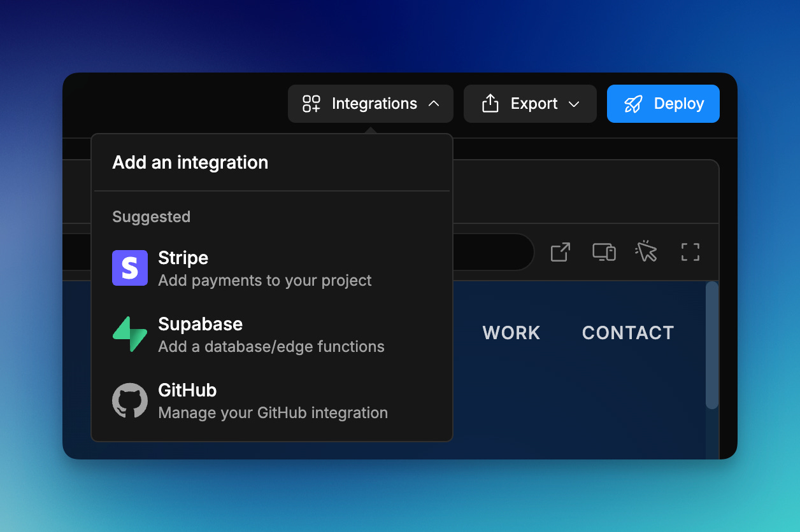Toggle responsive device preview icon
Viewport: 800px width, 532px height.
[x=604, y=252]
